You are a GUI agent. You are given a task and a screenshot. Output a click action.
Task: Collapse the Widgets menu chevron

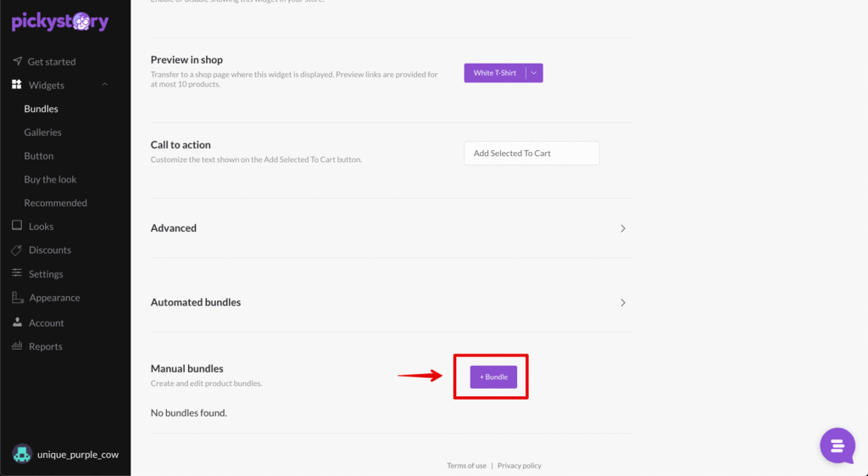(104, 85)
